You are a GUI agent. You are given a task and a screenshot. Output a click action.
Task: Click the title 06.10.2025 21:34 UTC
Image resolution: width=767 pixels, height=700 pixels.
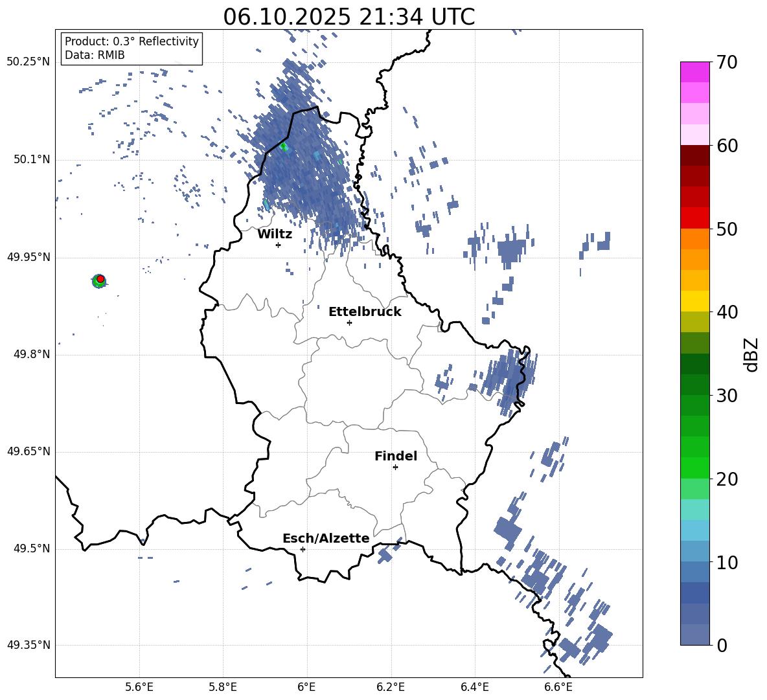349,16
